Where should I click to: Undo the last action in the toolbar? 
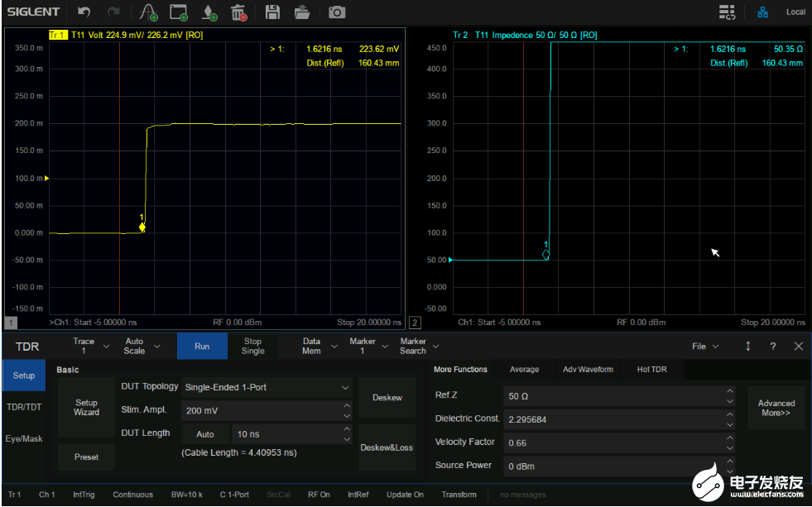click(x=84, y=12)
